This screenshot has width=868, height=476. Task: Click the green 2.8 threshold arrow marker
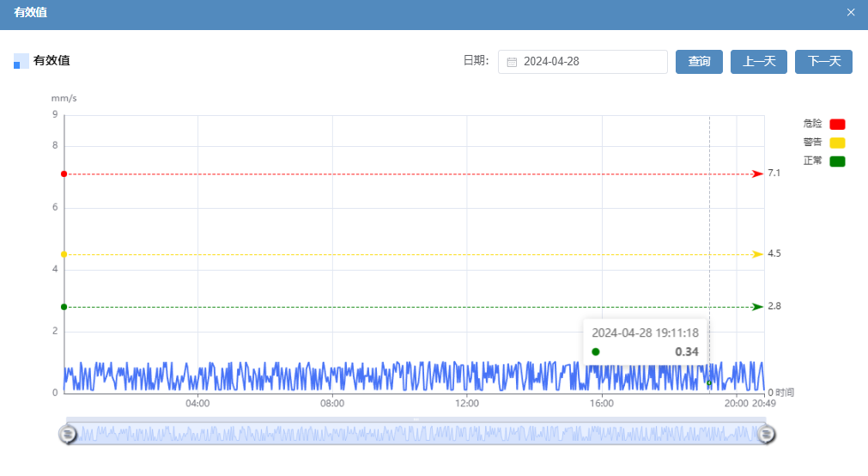click(757, 307)
